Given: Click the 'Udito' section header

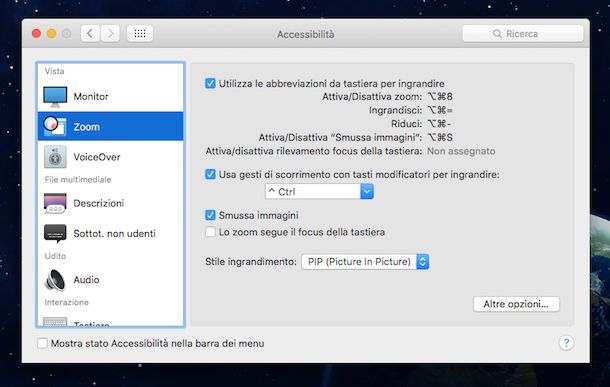Looking at the screenshot, I should click(55, 256).
